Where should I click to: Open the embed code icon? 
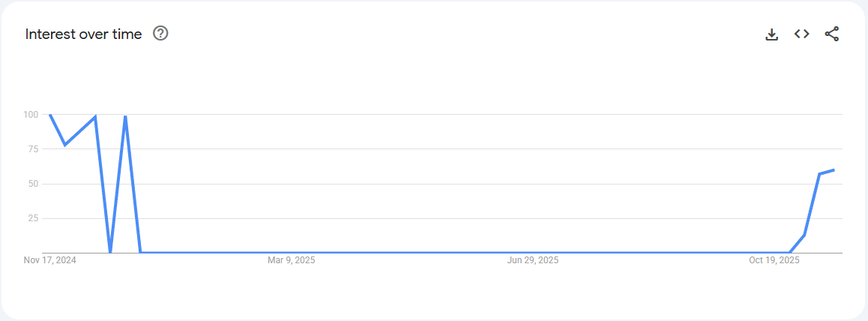click(801, 34)
